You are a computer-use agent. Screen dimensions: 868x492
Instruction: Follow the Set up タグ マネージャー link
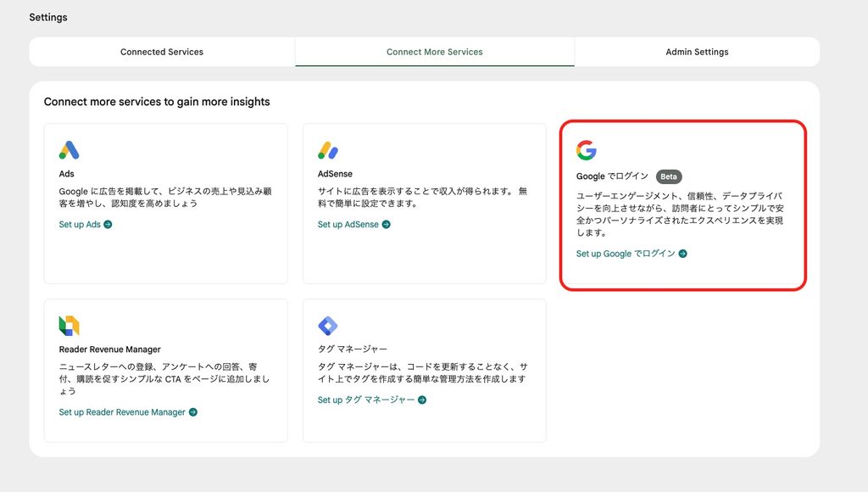(x=366, y=400)
